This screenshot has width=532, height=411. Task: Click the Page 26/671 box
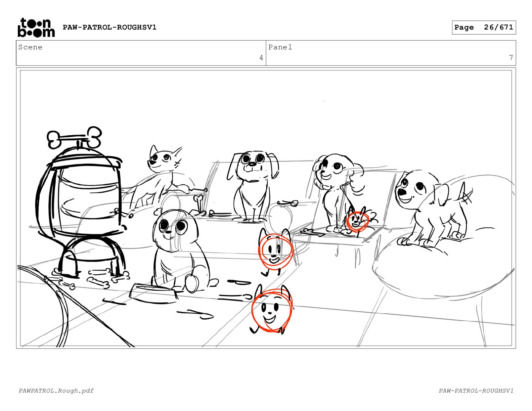tap(484, 28)
